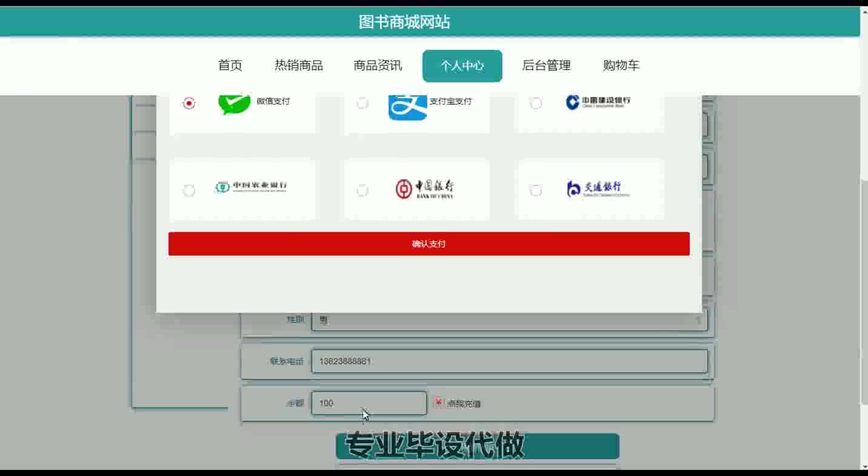Click the green WeChat Pay logo
The height and width of the screenshot is (476, 868).
[235, 104]
